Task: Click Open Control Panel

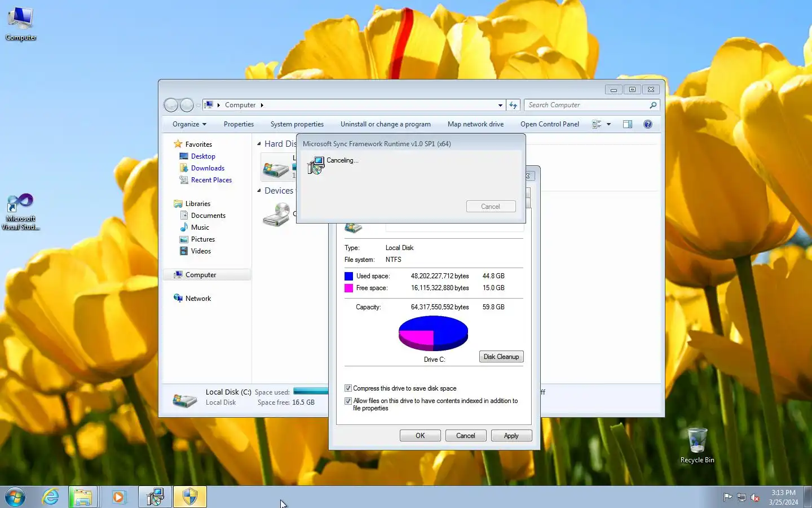Action: coord(550,124)
